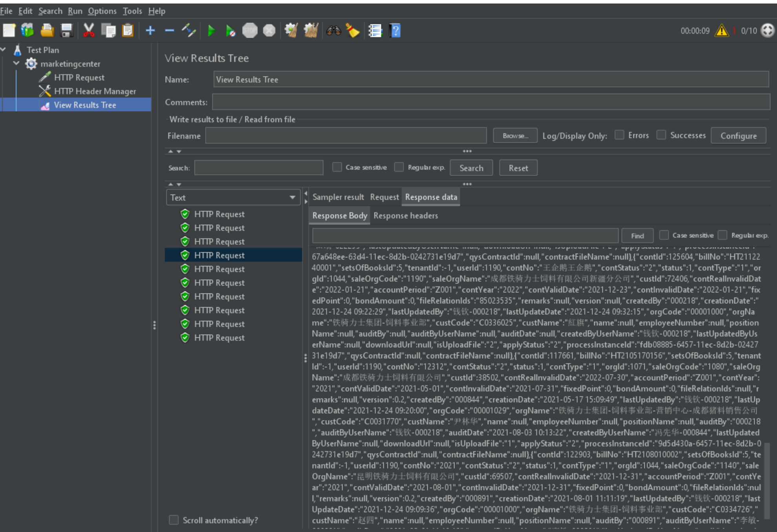Open the File menu
The width and height of the screenshot is (777, 532).
pyautogui.click(x=6, y=11)
